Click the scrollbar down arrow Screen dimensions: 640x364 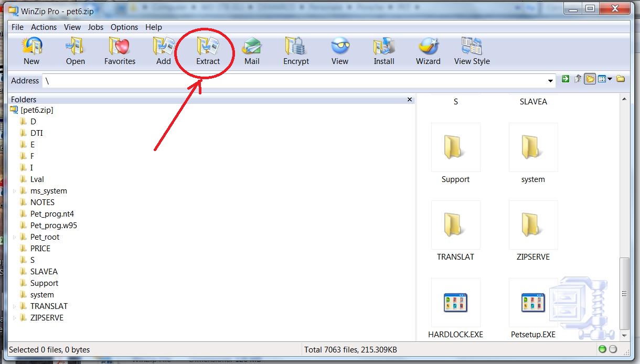tap(624, 335)
